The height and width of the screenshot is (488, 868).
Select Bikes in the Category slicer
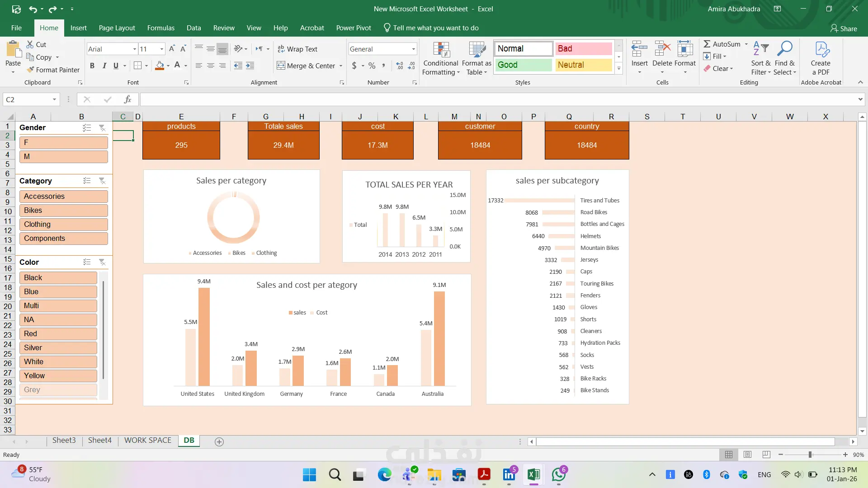pyautogui.click(x=63, y=211)
